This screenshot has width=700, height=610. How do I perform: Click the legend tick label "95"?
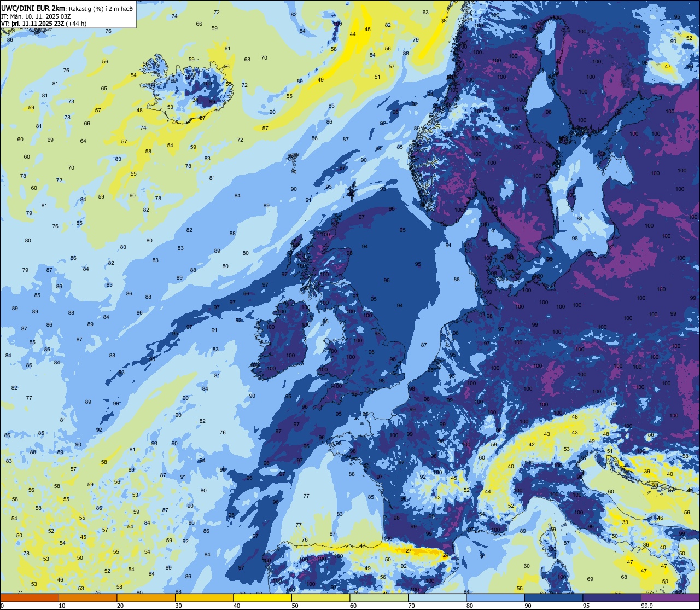[586, 606]
